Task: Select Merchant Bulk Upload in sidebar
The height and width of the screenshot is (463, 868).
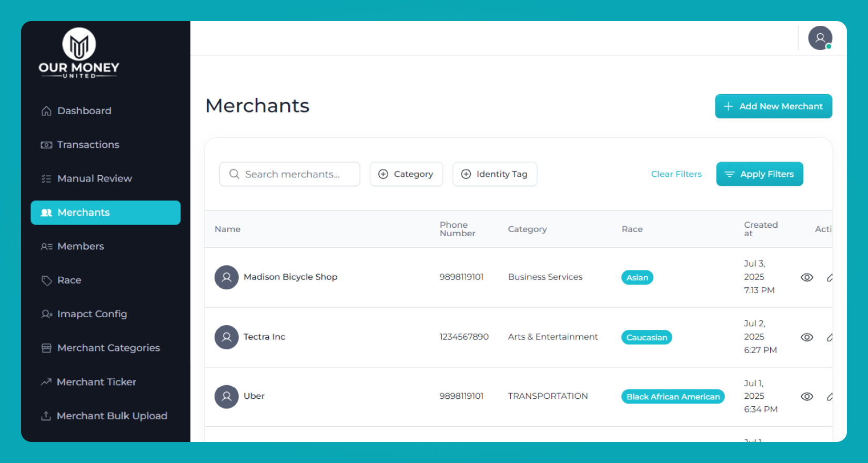Action: tap(112, 416)
